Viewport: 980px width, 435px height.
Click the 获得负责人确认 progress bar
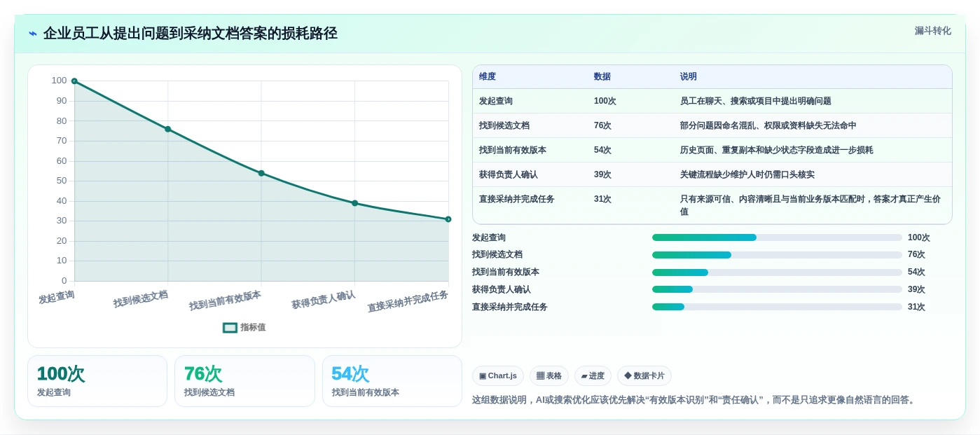click(777, 289)
